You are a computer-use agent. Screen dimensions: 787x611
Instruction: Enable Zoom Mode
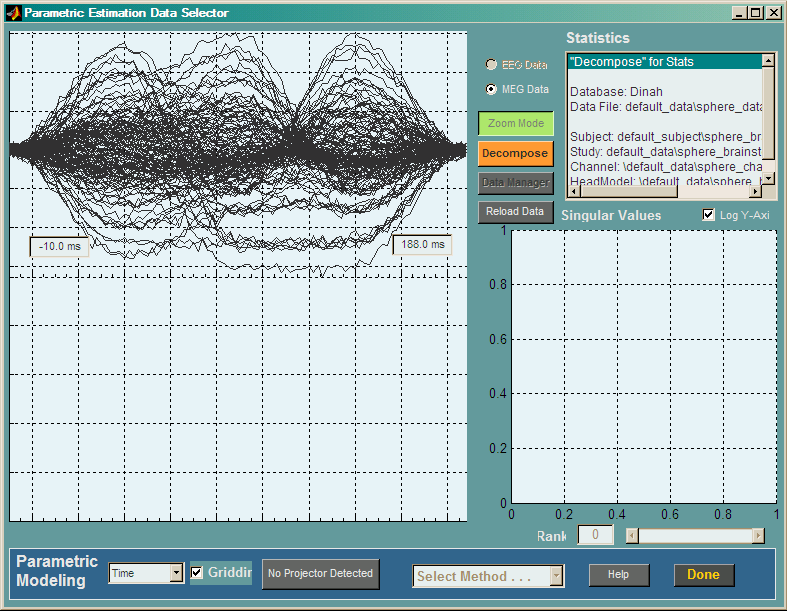(x=516, y=124)
